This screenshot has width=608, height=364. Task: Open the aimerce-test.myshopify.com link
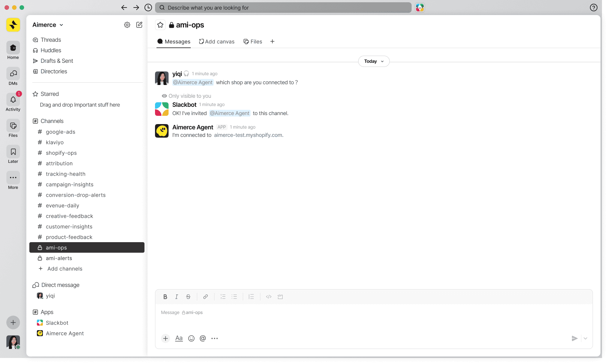tap(248, 135)
